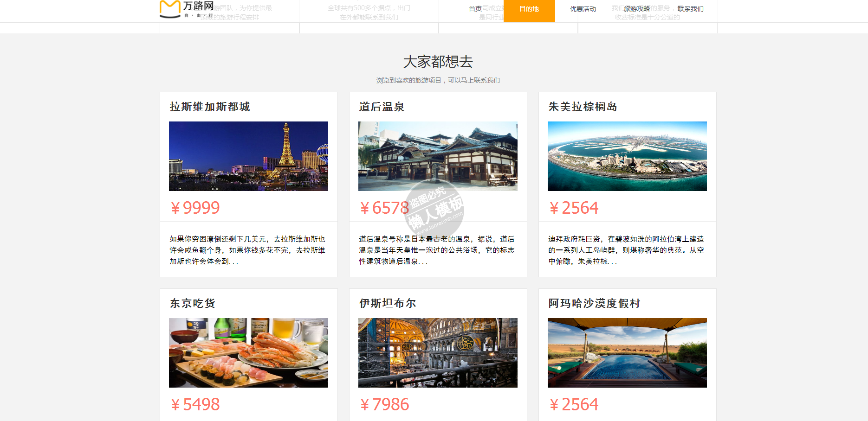The height and width of the screenshot is (421, 868).
Task: Click the ￥6578 price
Action: pyautogui.click(x=384, y=208)
